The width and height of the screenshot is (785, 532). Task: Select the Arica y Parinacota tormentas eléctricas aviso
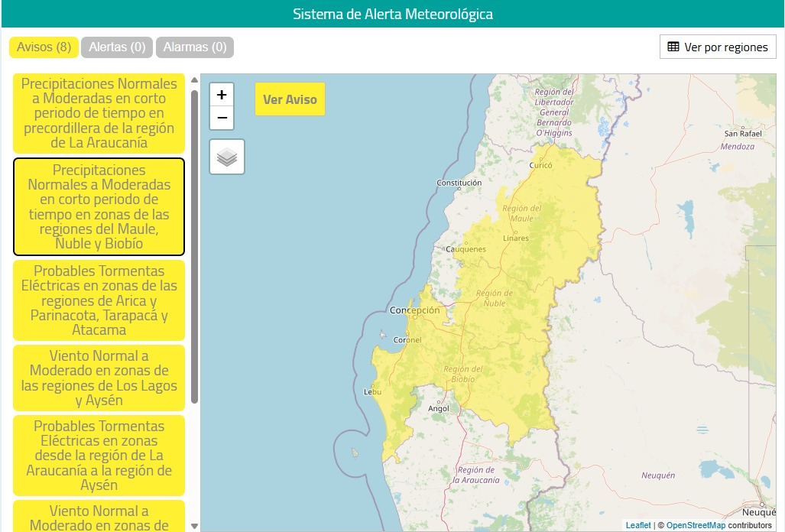(x=98, y=300)
